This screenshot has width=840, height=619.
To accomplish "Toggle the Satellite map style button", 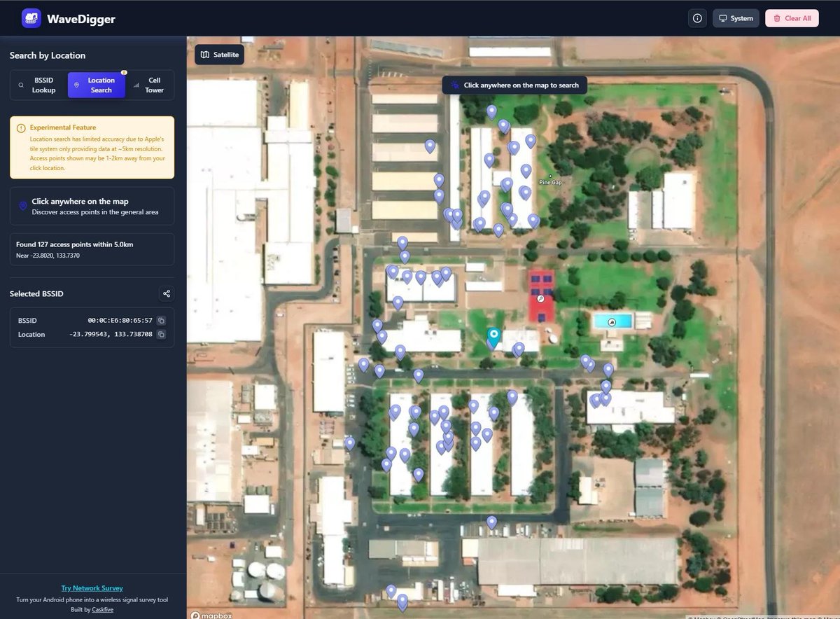I will click(x=219, y=55).
